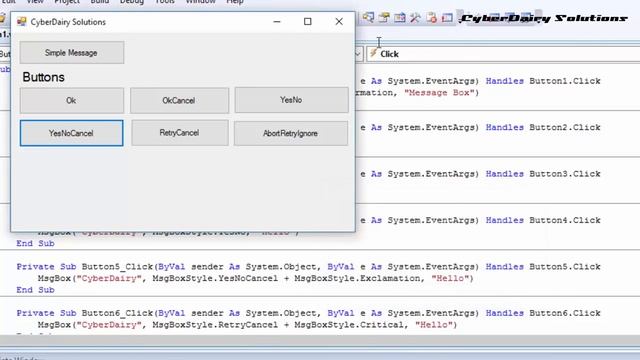Open the Click method name combo box
Viewport: 640px width, 360px height.
click(x=503, y=54)
